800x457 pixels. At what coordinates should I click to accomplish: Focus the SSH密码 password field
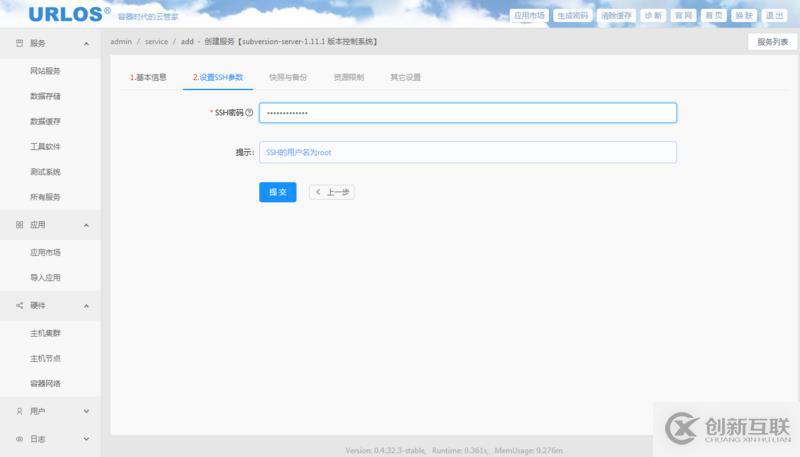point(467,113)
